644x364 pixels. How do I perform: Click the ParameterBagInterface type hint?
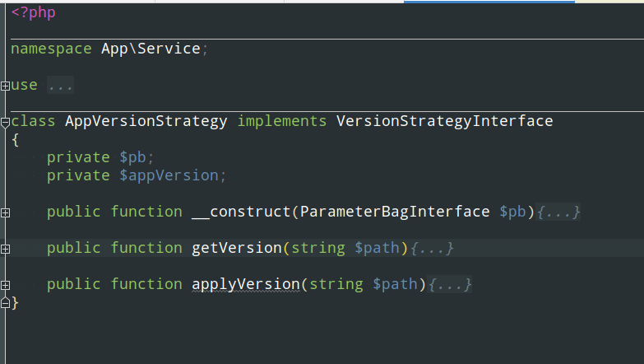pos(395,212)
